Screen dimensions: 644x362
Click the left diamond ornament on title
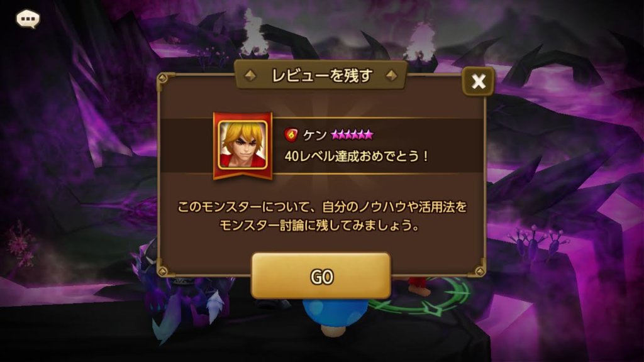point(250,75)
